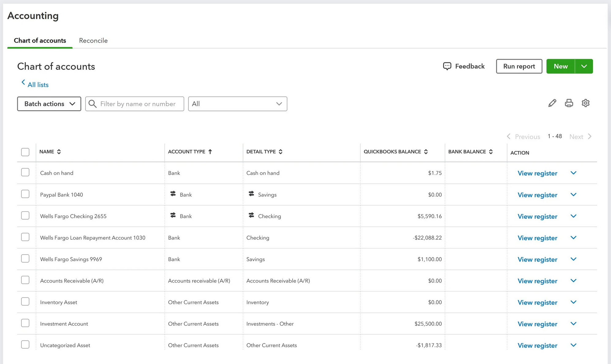Check the select-all header checkbox
The image size is (611, 364).
coord(25,152)
